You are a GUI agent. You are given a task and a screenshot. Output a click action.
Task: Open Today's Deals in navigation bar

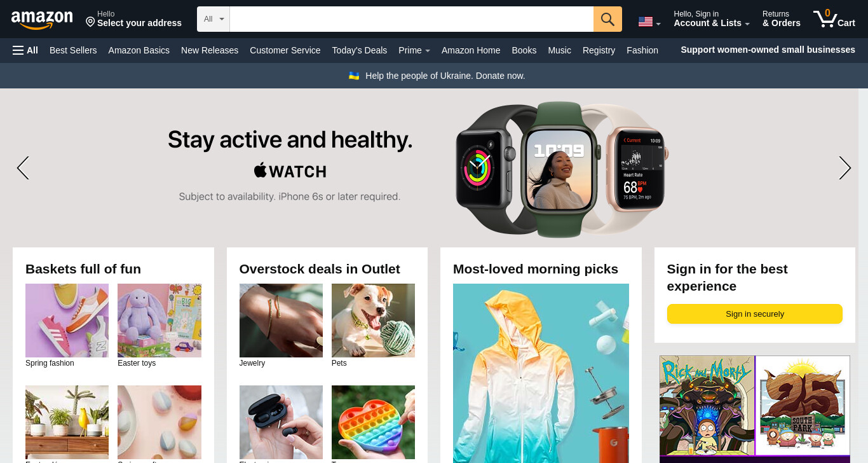(359, 50)
